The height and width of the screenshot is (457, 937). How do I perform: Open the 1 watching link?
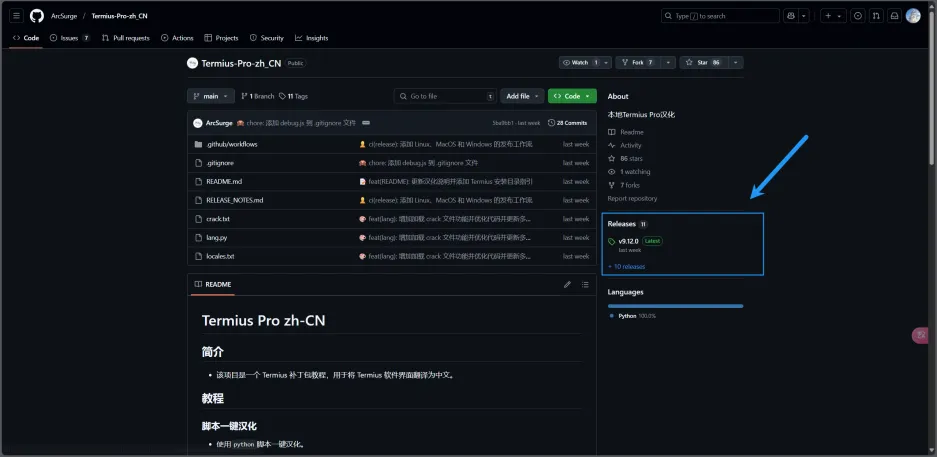point(629,171)
